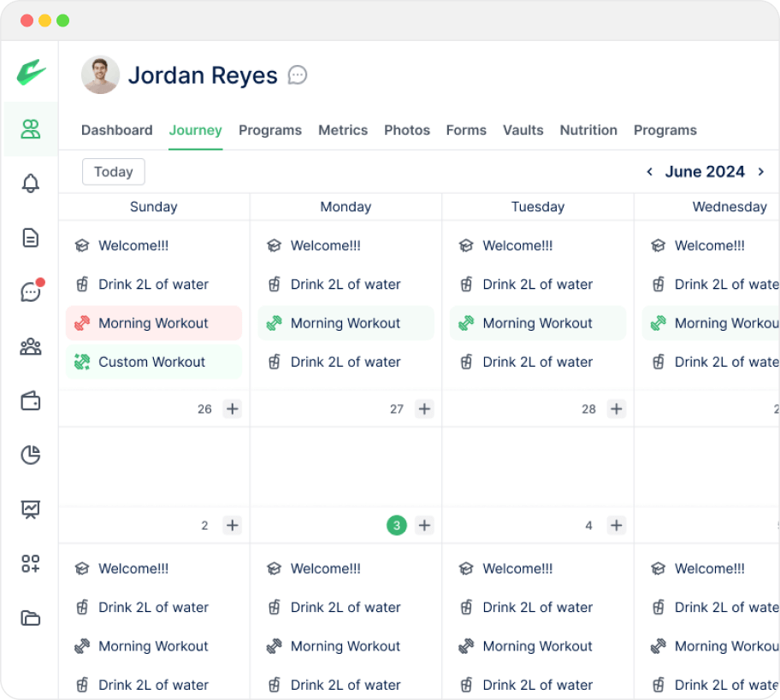Viewport: 780px width, 700px height.
Task: Open the apps add-ons icon
Action: (31, 563)
